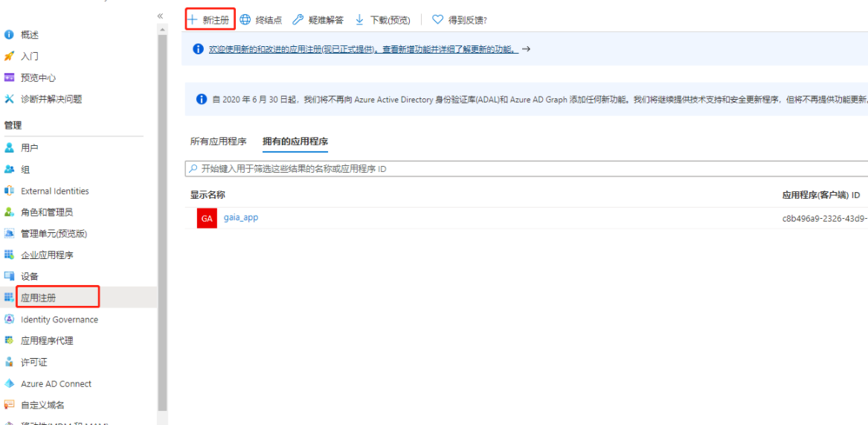
Task: Open 应用程序代理 in the sidebar
Action: coord(47,340)
